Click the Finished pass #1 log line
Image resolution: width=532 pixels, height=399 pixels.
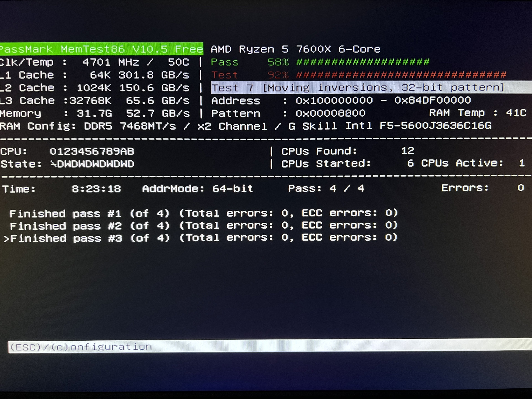click(x=204, y=213)
